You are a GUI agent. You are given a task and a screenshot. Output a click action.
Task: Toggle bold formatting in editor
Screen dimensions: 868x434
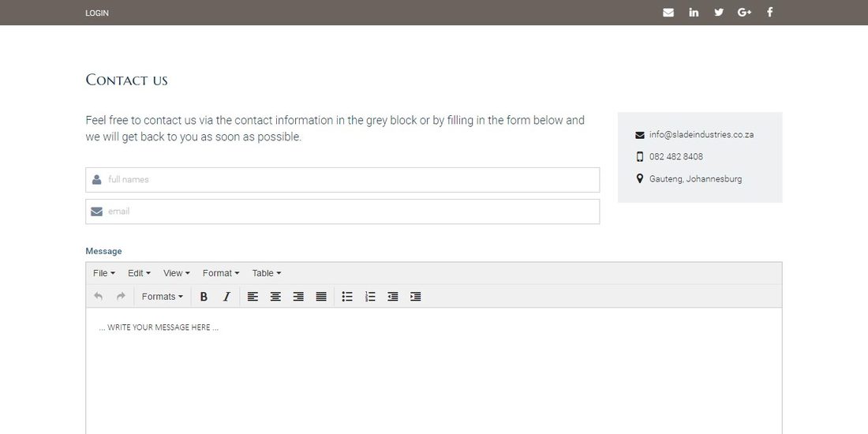click(204, 297)
